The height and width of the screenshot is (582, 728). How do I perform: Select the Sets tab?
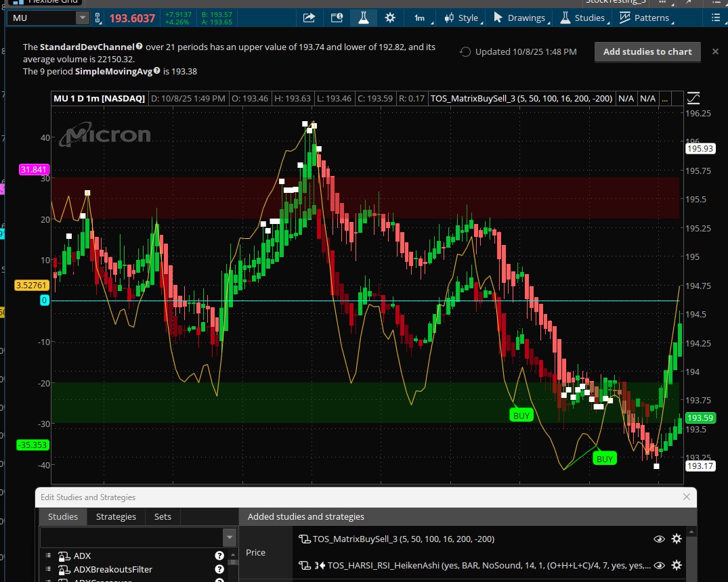coord(163,516)
